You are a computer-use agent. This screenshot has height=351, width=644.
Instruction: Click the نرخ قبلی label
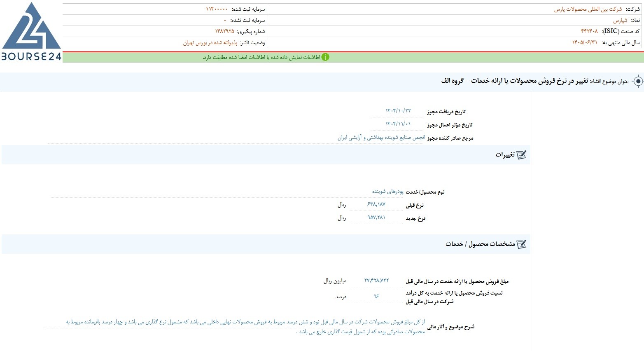pyautogui.click(x=415, y=205)
